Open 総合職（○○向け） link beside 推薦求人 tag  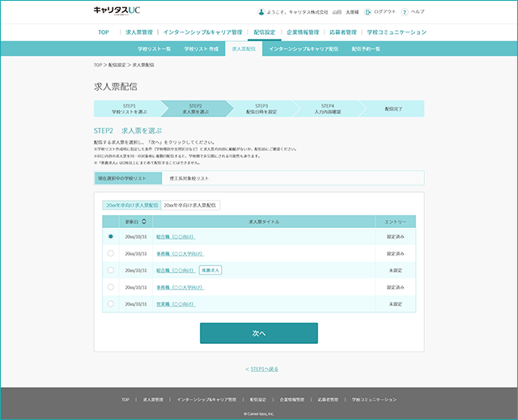[x=176, y=270]
